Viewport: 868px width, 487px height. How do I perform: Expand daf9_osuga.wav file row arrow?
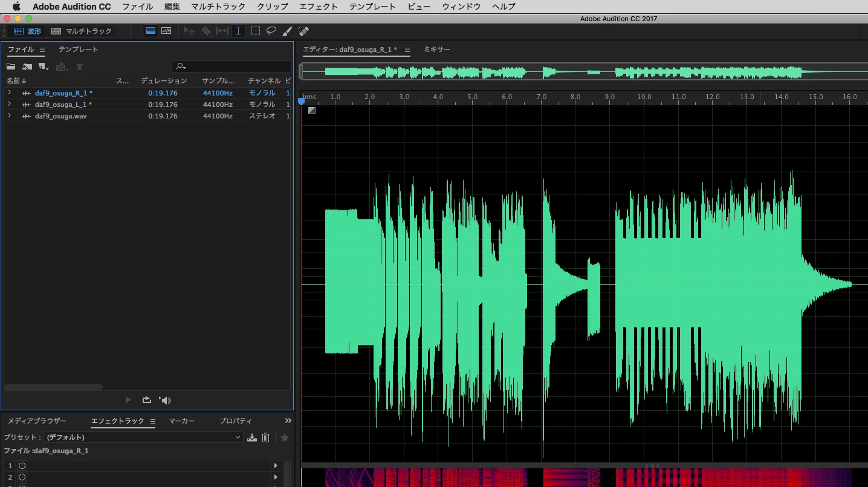[x=9, y=116]
